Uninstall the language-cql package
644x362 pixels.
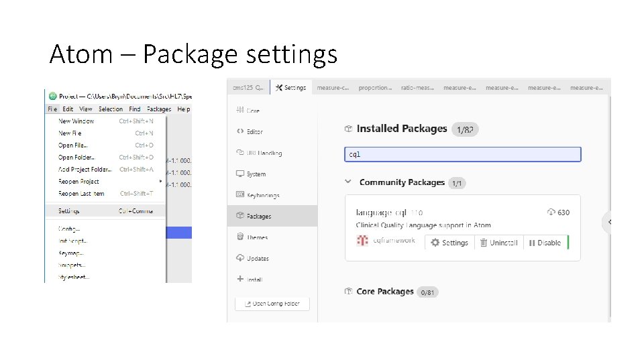pyautogui.click(x=498, y=243)
